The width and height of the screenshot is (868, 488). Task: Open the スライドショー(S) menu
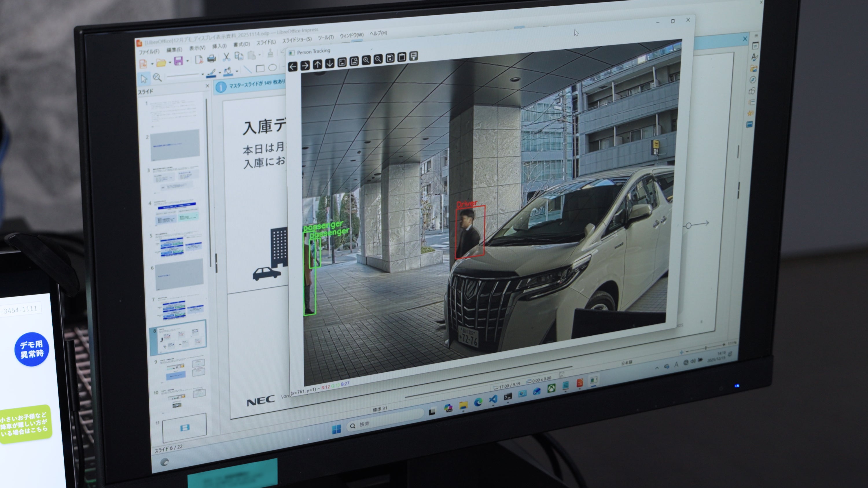[x=297, y=40]
